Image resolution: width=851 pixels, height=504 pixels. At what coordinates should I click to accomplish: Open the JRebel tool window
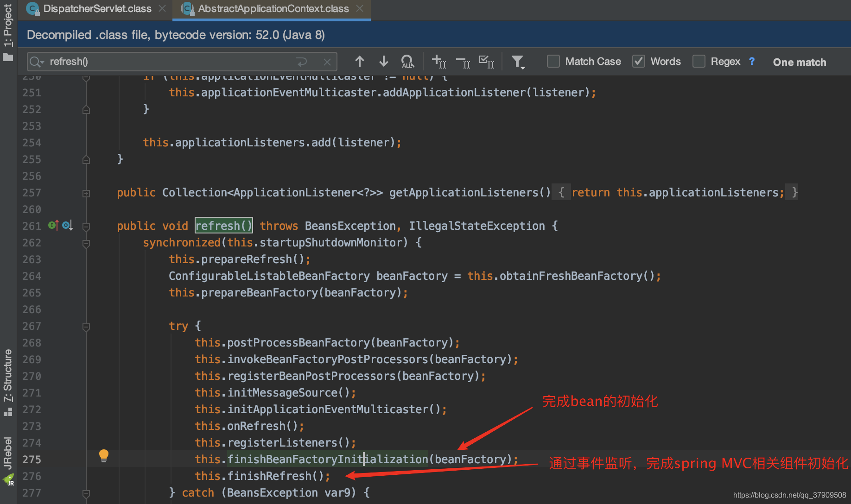click(x=8, y=454)
